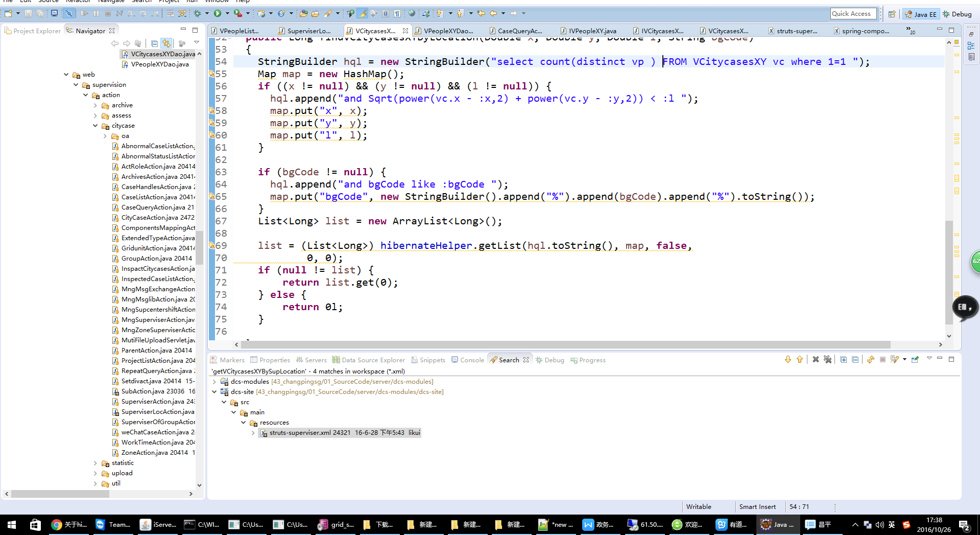Collapse the web folder

(x=66, y=75)
